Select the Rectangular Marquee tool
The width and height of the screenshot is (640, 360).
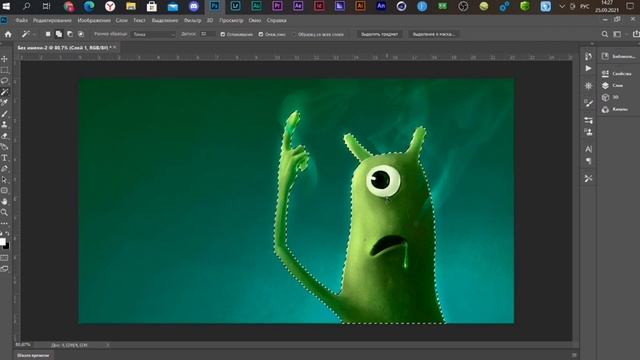4,70
